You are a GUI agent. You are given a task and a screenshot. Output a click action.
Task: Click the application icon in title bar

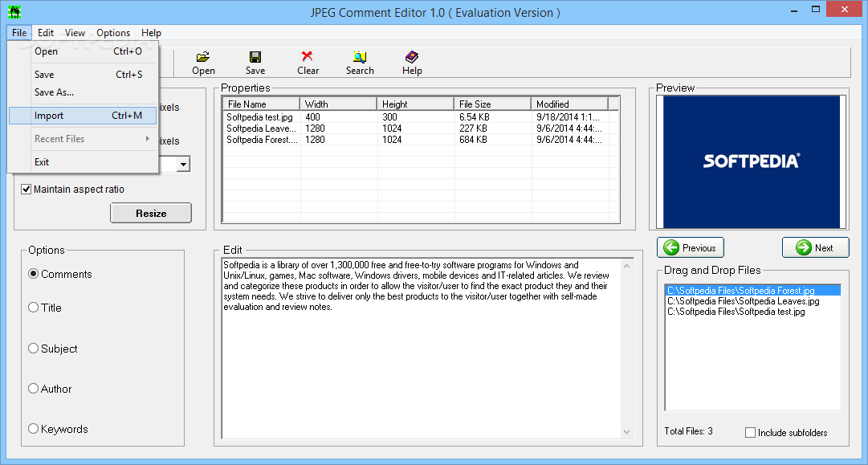pos(15,11)
